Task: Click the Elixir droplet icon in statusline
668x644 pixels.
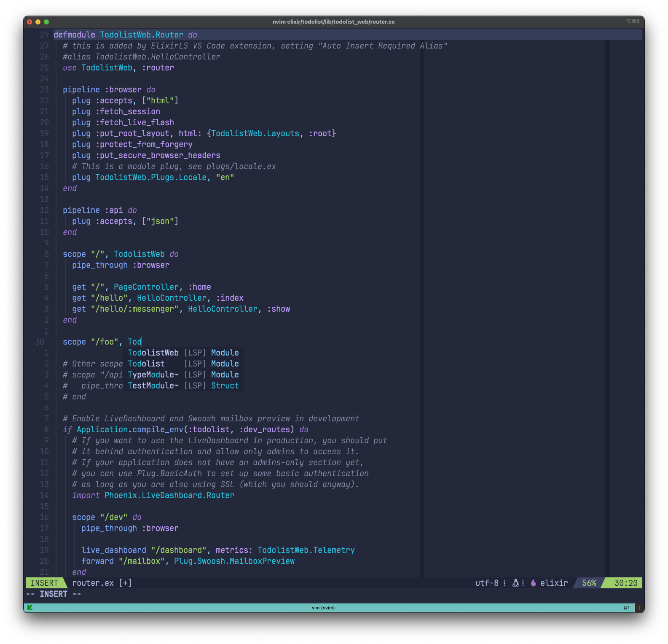Action: [533, 583]
